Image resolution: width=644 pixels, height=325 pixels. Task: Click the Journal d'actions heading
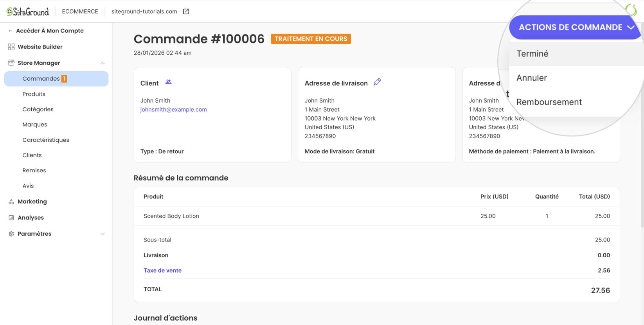coord(165,318)
